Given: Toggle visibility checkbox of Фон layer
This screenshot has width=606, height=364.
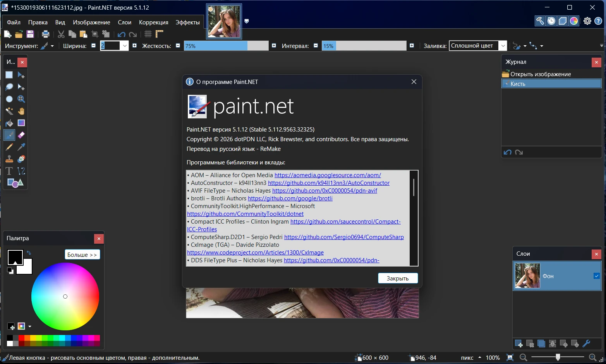Looking at the screenshot, I should [596, 276].
